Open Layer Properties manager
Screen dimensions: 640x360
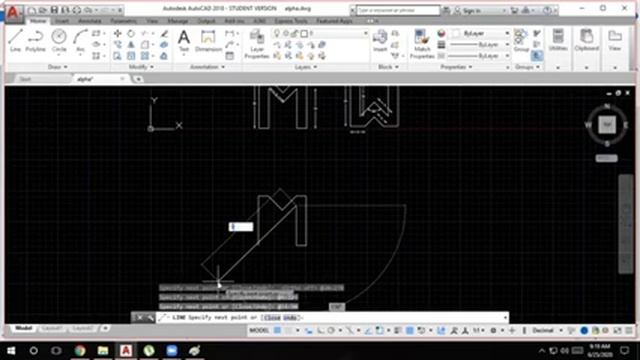coord(257,44)
